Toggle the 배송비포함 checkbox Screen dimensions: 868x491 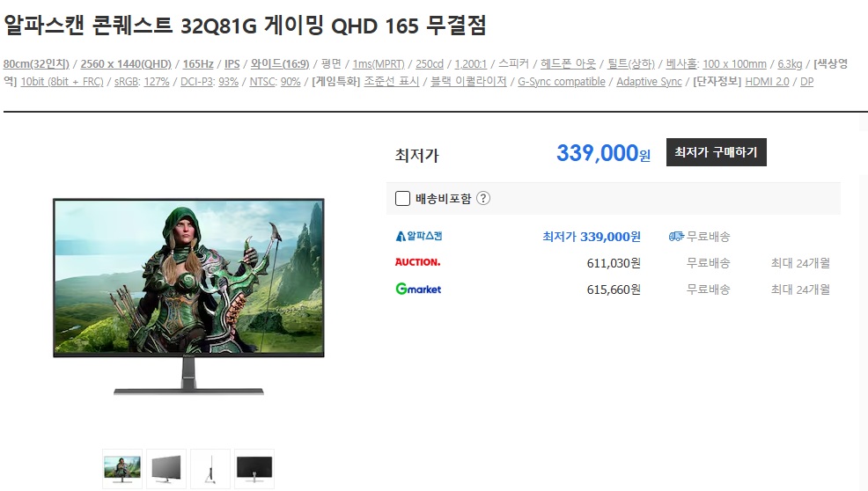coord(402,198)
